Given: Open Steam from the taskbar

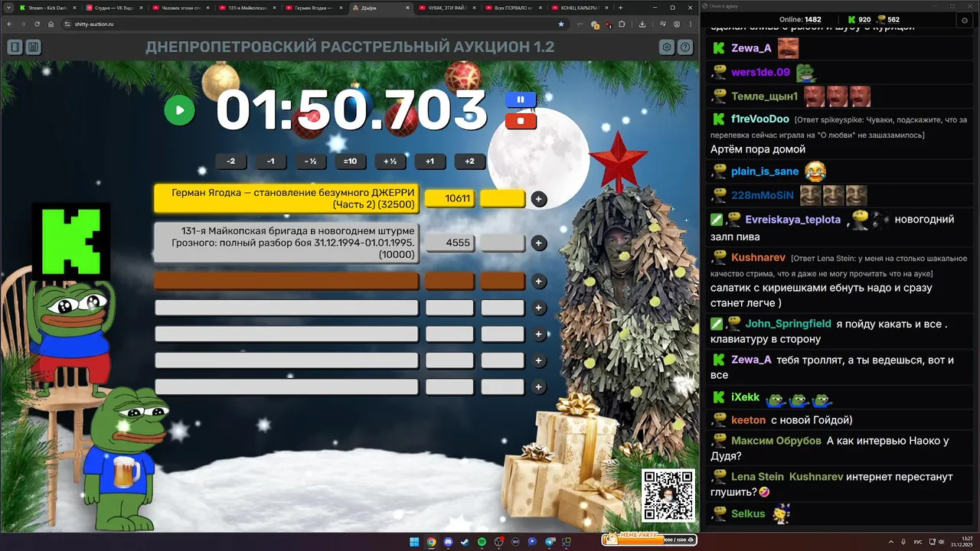Looking at the screenshot, I should pos(465,542).
